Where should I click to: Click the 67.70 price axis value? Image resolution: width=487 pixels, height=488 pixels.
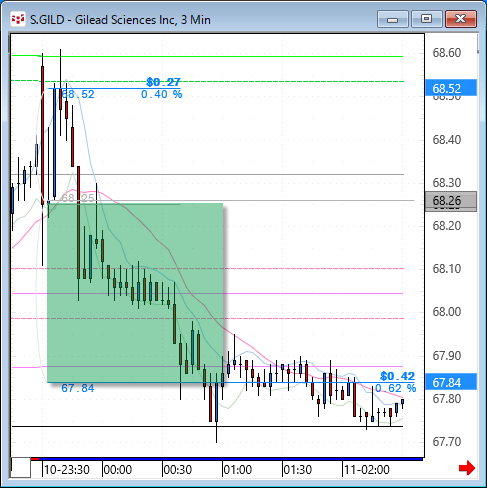coord(447,442)
